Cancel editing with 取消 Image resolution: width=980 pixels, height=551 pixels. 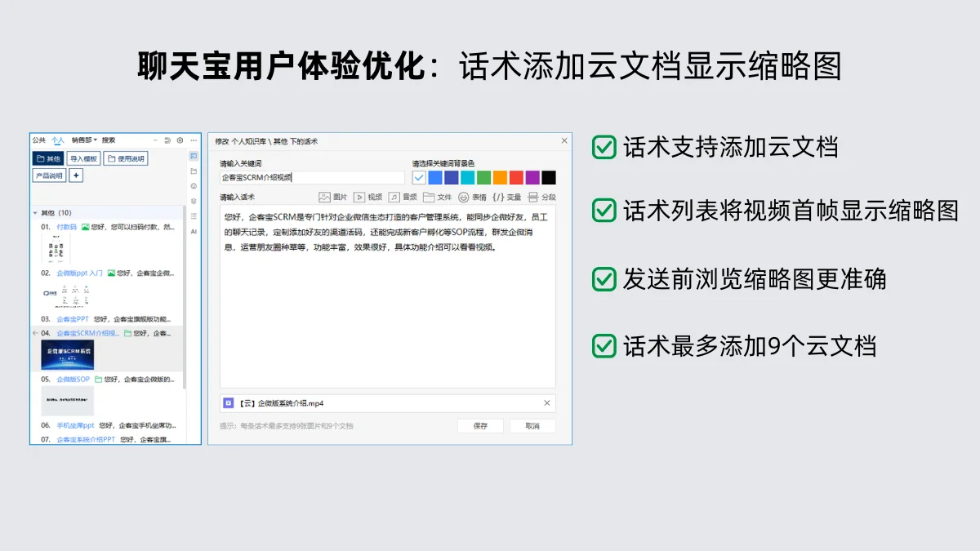tap(532, 426)
